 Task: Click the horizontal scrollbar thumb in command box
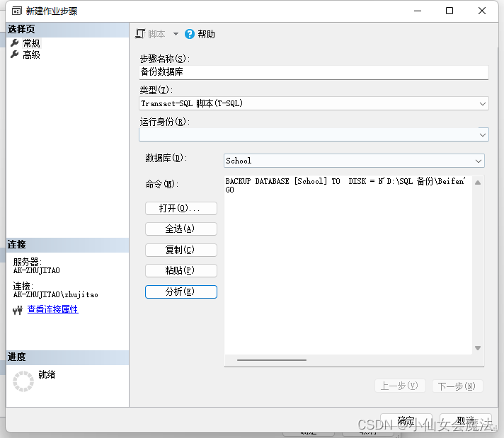point(272,360)
